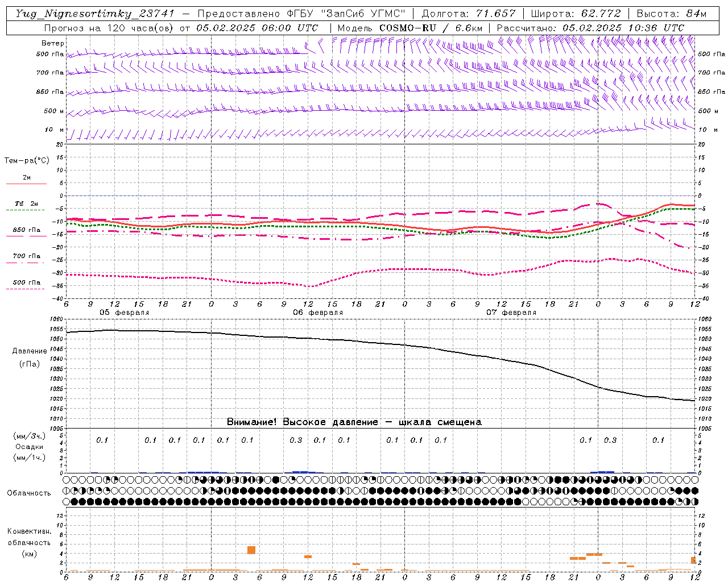
Task: Select 'Прогноз на 120 часа(ов)' forecast text
Action: (109, 28)
